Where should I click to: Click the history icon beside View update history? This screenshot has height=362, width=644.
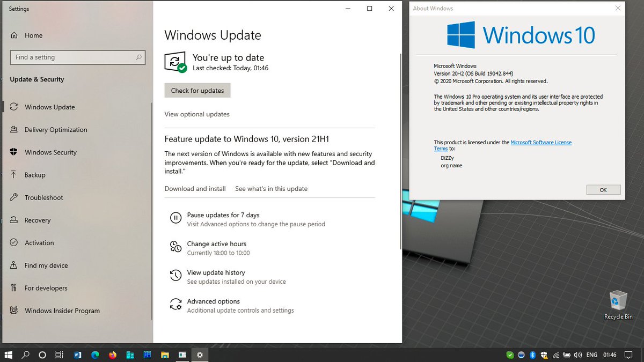pyautogui.click(x=175, y=276)
